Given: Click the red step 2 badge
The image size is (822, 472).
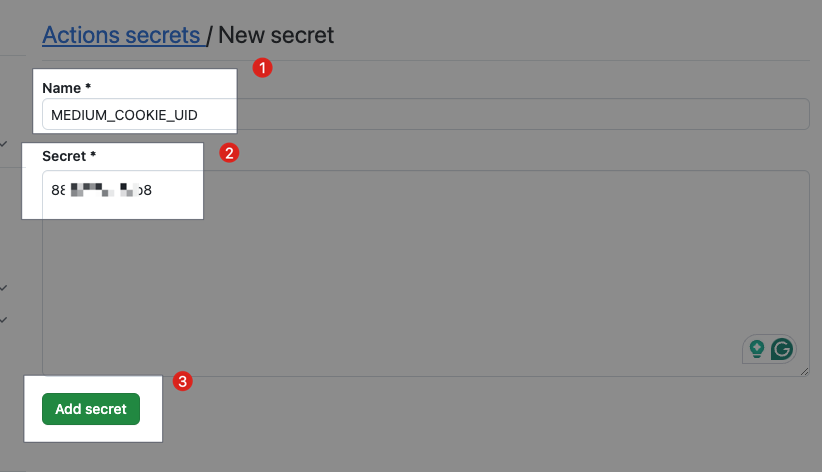Looking at the screenshot, I should pos(228,153).
